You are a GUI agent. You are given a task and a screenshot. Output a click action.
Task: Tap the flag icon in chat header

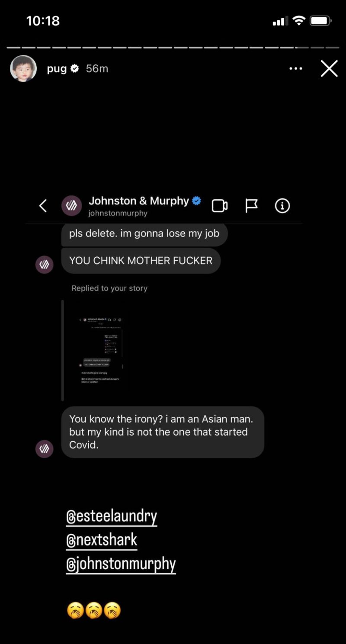point(251,206)
